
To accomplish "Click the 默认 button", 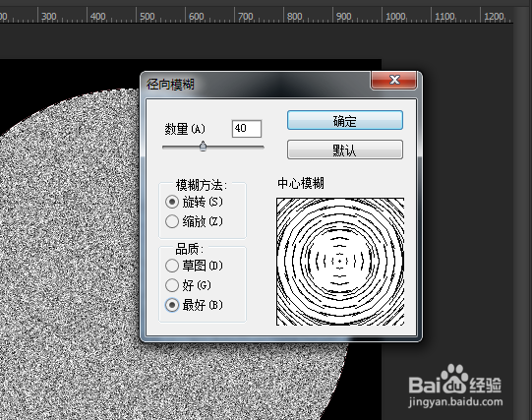I will pos(345,150).
